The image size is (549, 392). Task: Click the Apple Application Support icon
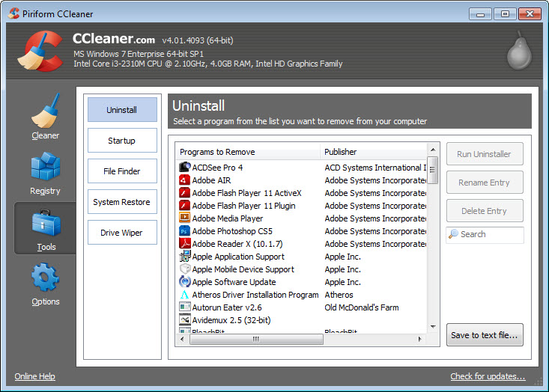(x=184, y=257)
